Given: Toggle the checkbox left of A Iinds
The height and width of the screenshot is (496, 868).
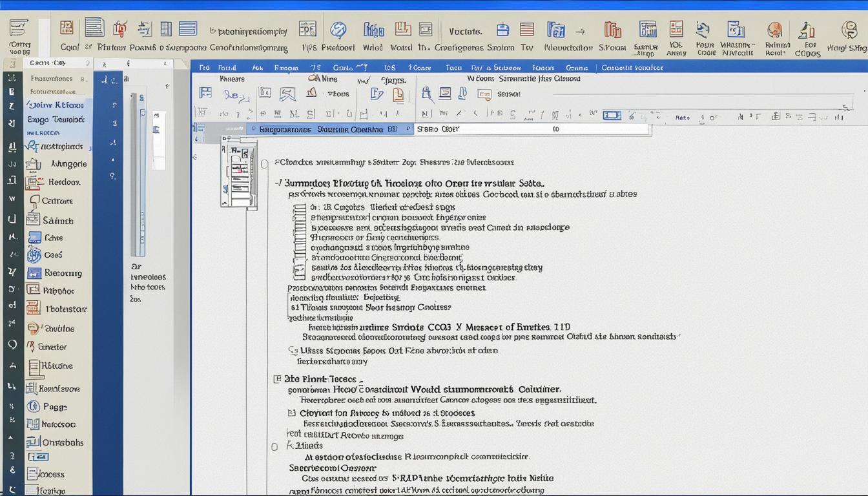Looking at the screenshot, I should 275,446.
